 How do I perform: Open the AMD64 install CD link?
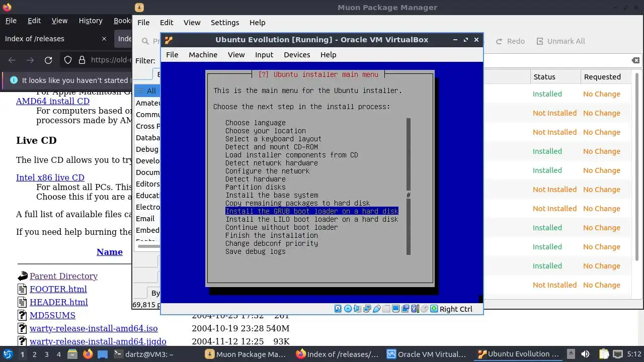[x=53, y=101]
